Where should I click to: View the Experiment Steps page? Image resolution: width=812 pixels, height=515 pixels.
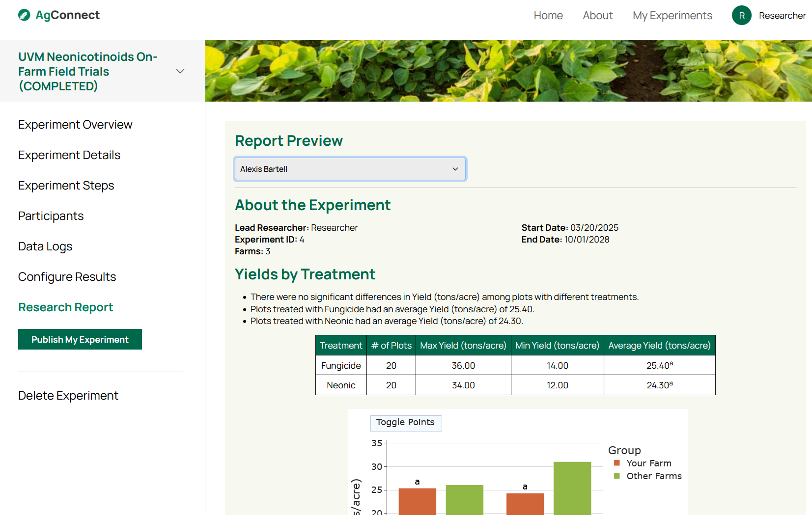[x=66, y=186]
